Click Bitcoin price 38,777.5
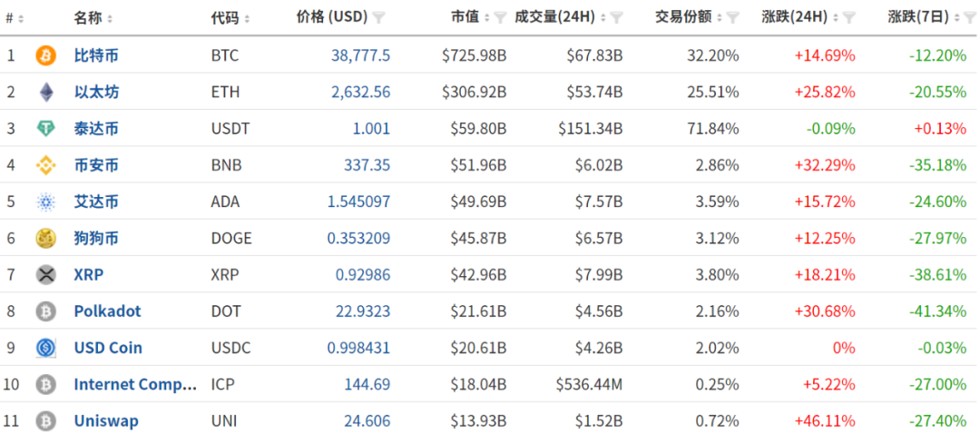 (360, 55)
